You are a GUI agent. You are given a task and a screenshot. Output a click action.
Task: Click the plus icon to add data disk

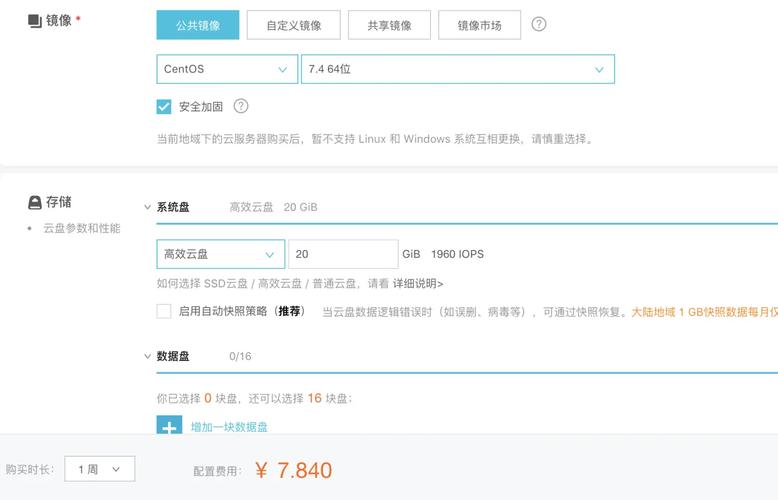point(169,425)
